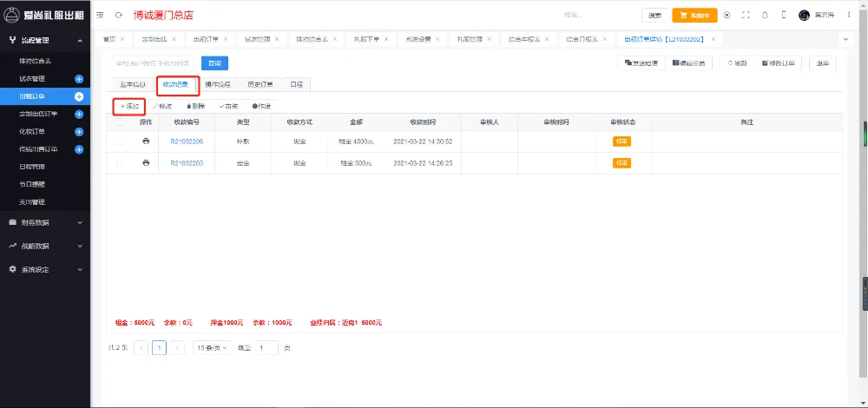Screen dimensions: 868x408
Task: Expand the 系统设定 sidebar section
Action: coord(45,269)
